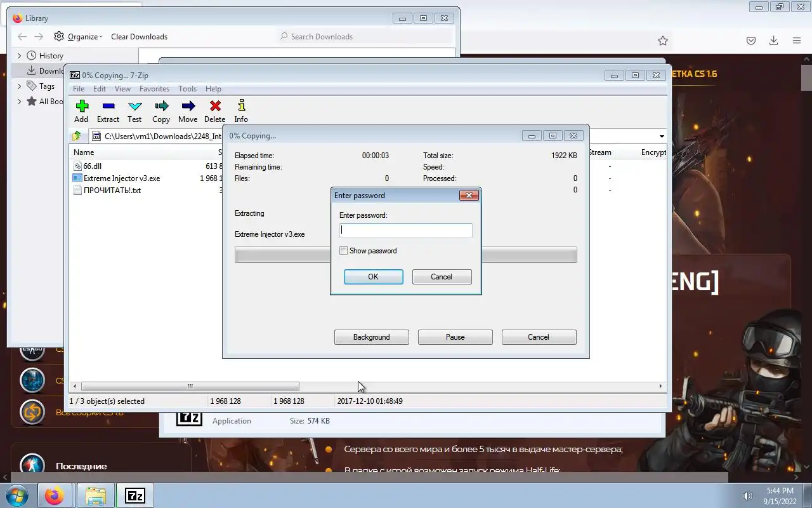This screenshot has width=812, height=508.
Task: Click the File Explorer taskbar icon
Action: click(x=96, y=495)
